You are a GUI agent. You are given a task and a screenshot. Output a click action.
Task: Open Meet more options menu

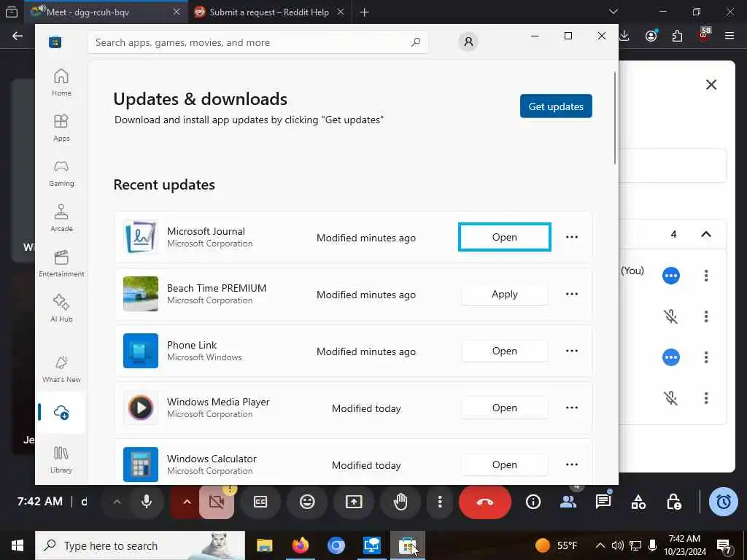pyautogui.click(x=440, y=502)
